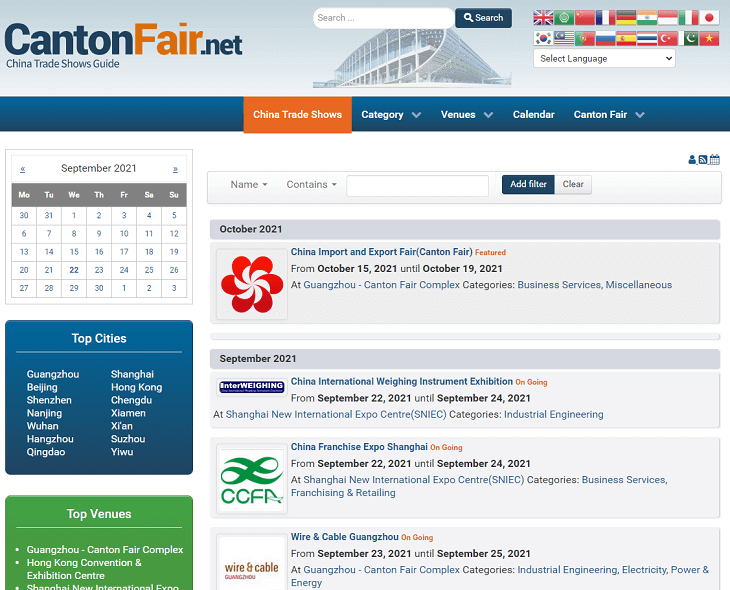Viewport: 730px width, 590px height.
Task: Click the CCFA franchise expo logo
Action: point(252,479)
